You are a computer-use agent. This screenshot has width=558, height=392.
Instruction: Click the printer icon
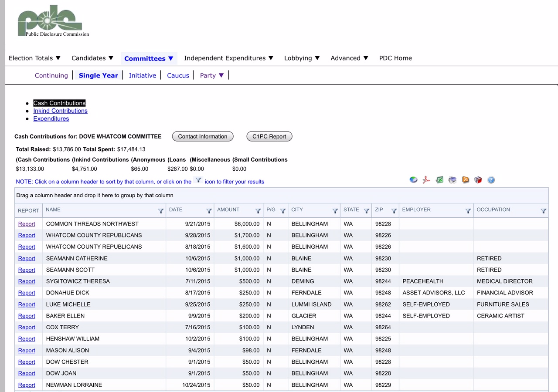click(x=453, y=180)
